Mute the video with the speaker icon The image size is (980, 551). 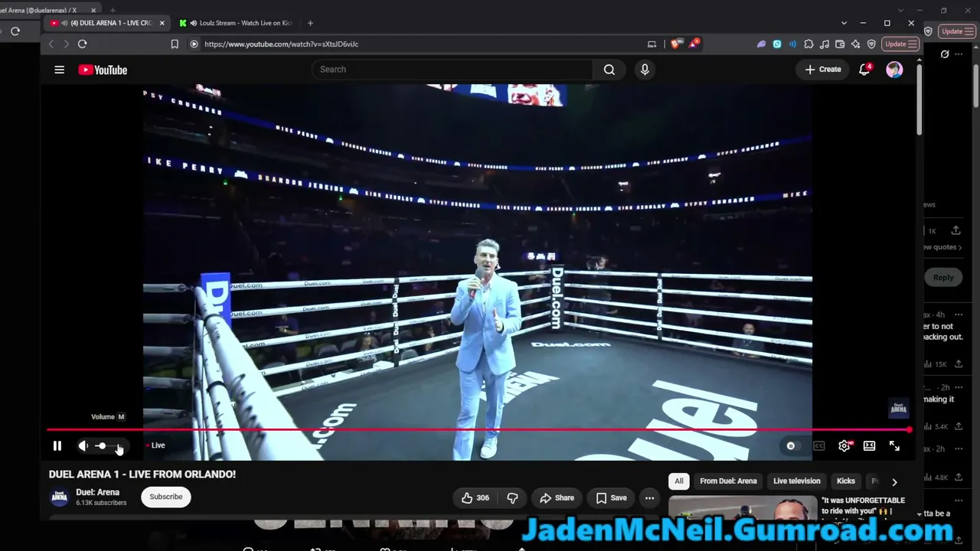click(x=83, y=445)
